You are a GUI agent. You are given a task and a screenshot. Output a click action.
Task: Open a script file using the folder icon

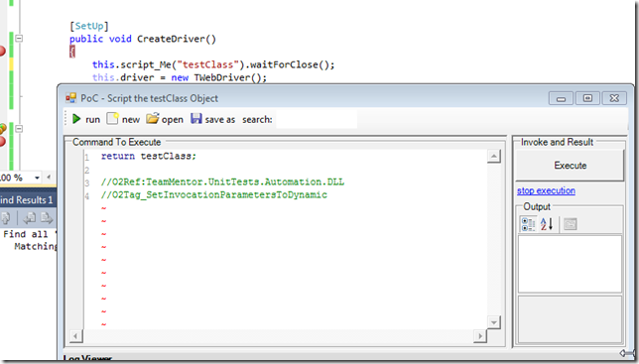153,118
